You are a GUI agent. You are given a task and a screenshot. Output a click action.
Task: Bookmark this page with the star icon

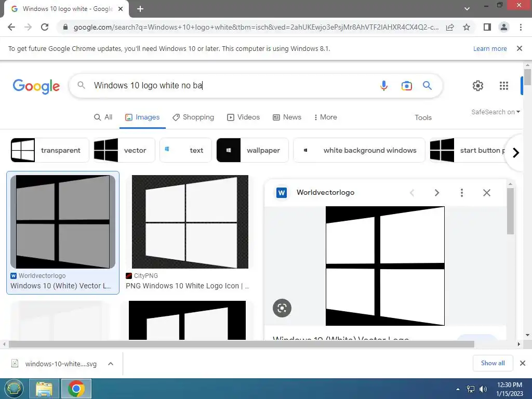point(467,27)
